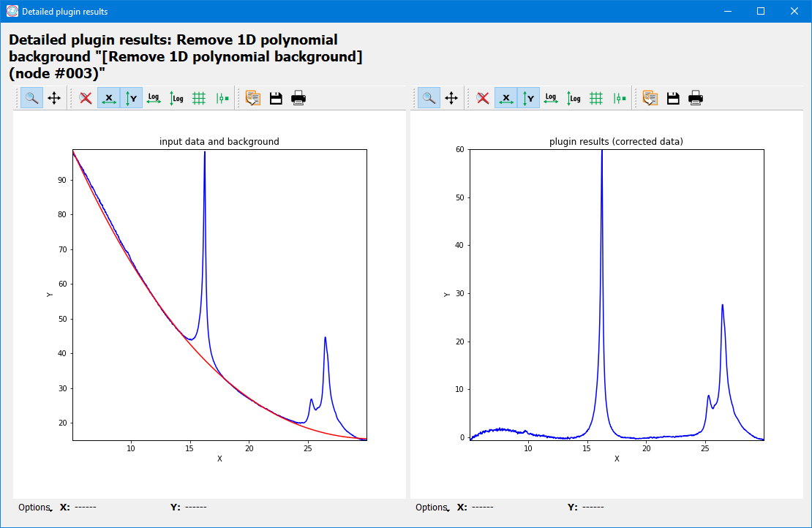Reset zoom on the input data plot

(x=86, y=98)
